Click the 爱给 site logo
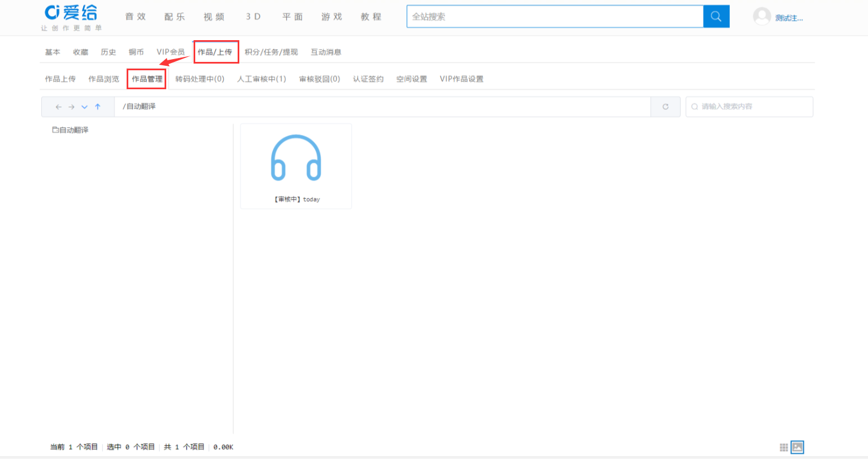868x459 pixels. tap(71, 12)
